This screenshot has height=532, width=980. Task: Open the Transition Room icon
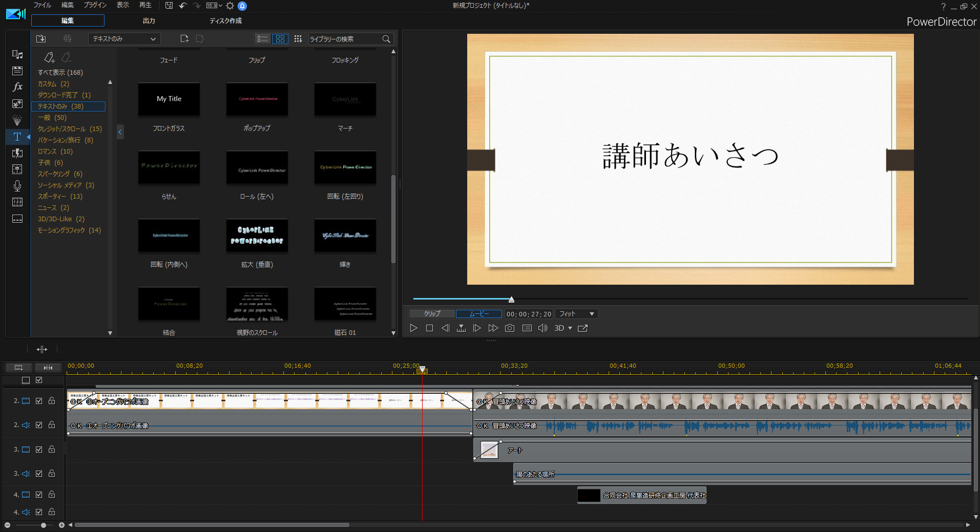tap(17, 153)
